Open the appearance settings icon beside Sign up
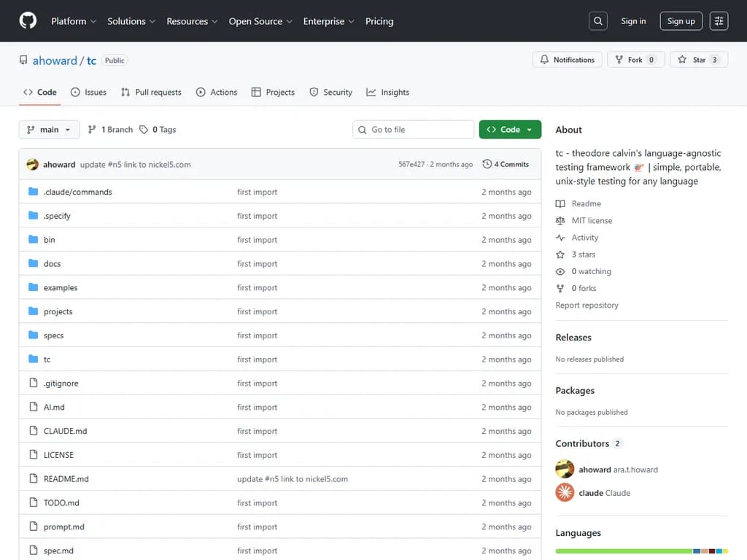The width and height of the screenshot is (747, 560). pyautogui.click(x=719, y=21)
